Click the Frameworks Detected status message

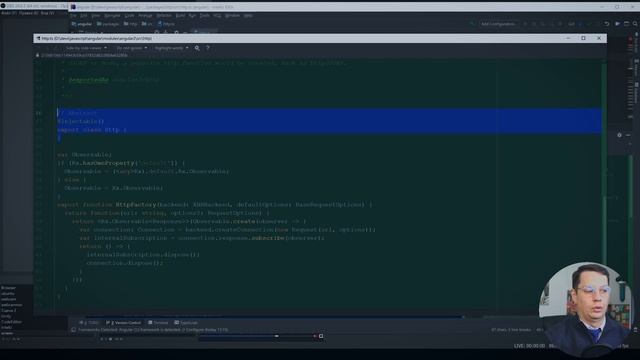(153, 330)
